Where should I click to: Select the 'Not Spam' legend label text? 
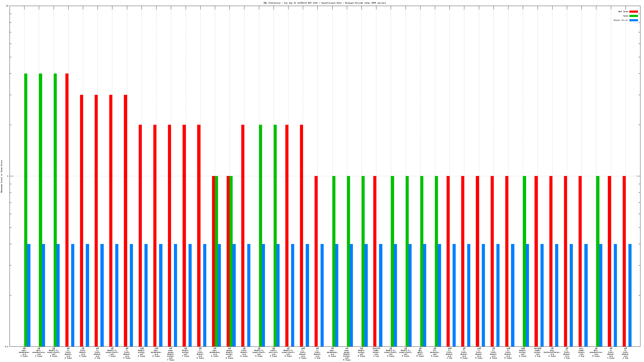(623, 11)
